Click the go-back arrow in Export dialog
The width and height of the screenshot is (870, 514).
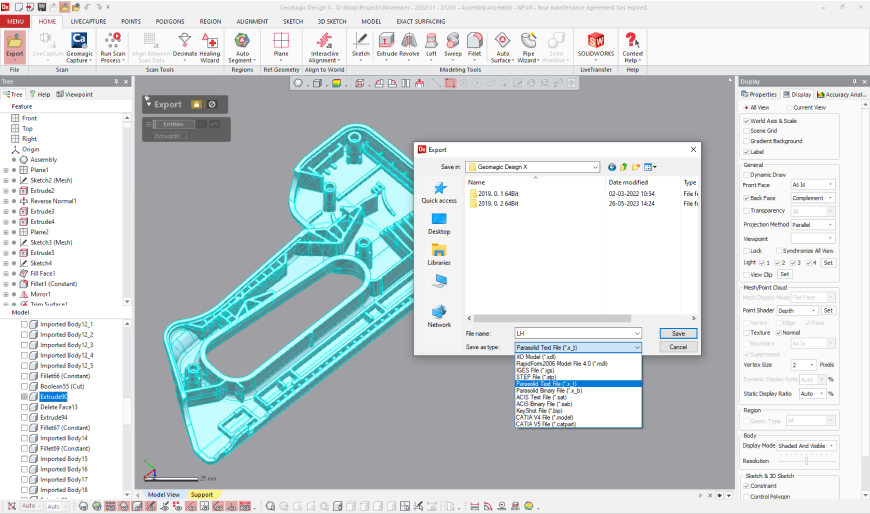point(611,167)
